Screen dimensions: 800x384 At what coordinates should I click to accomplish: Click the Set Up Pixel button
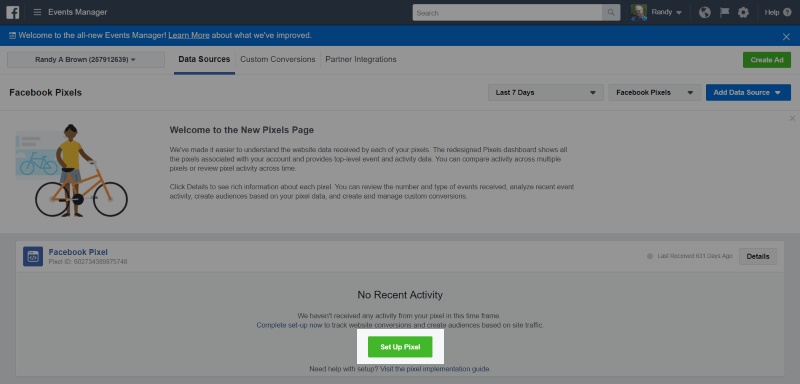(x=400, y=347)
